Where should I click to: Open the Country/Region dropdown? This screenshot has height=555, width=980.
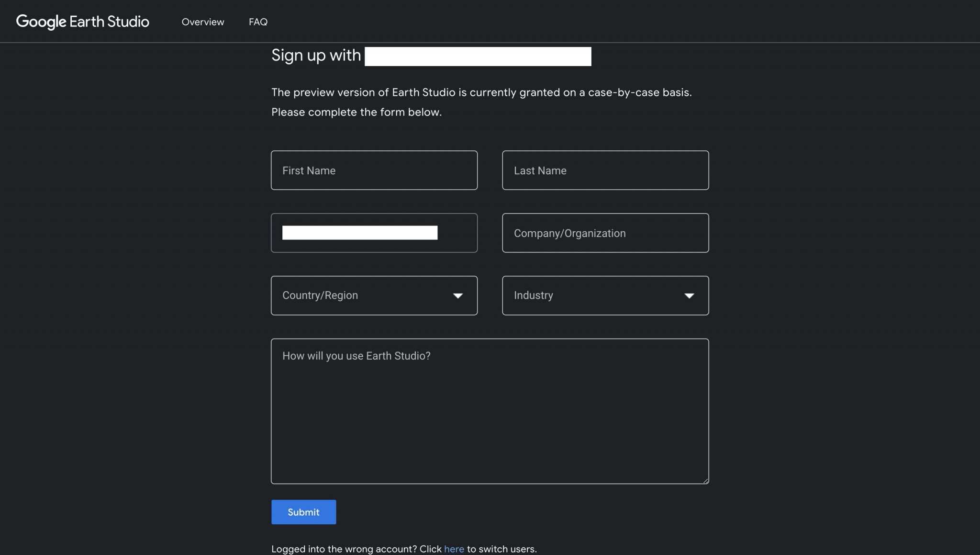[x=364, y=295]
